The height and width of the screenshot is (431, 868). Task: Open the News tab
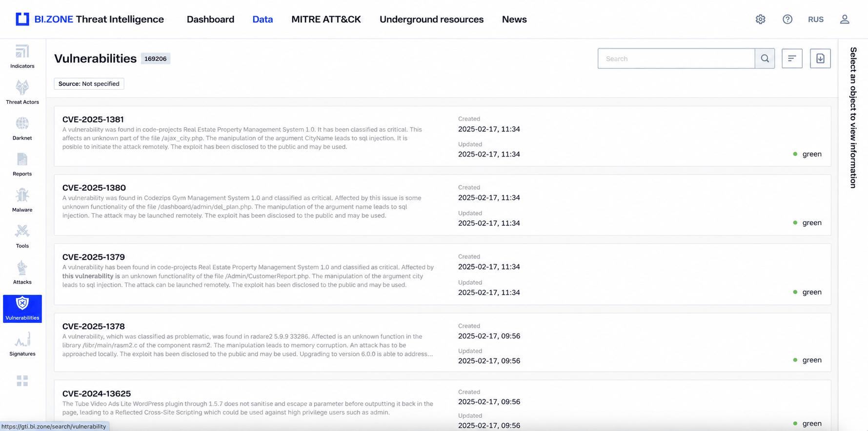click(x=514, y=19)
